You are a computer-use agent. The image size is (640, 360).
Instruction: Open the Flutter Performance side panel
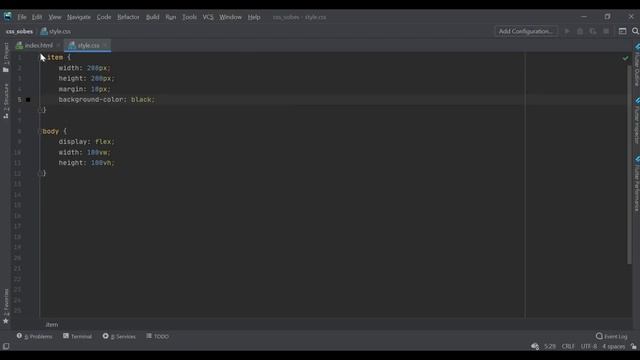click(636, 183)
